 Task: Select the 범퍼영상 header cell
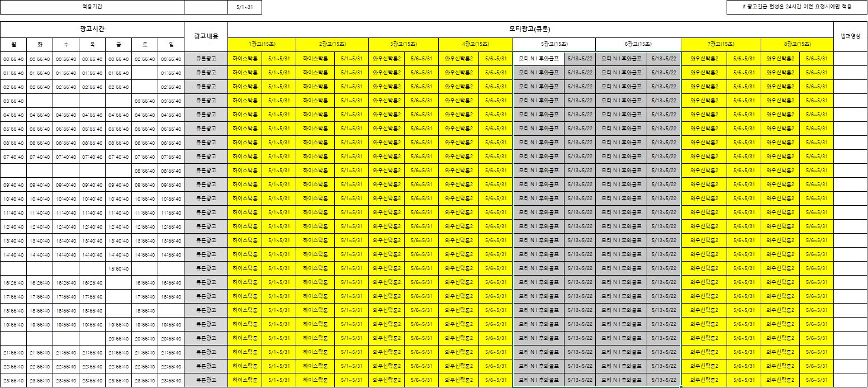click(850, 36)
